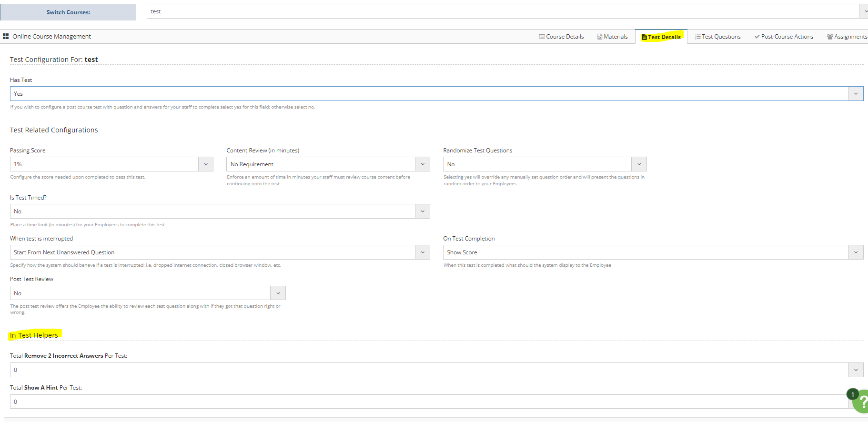
Task: Expand Total Remove 2 Incorrect Answers dropdown
Action: [x=855, y=370]
